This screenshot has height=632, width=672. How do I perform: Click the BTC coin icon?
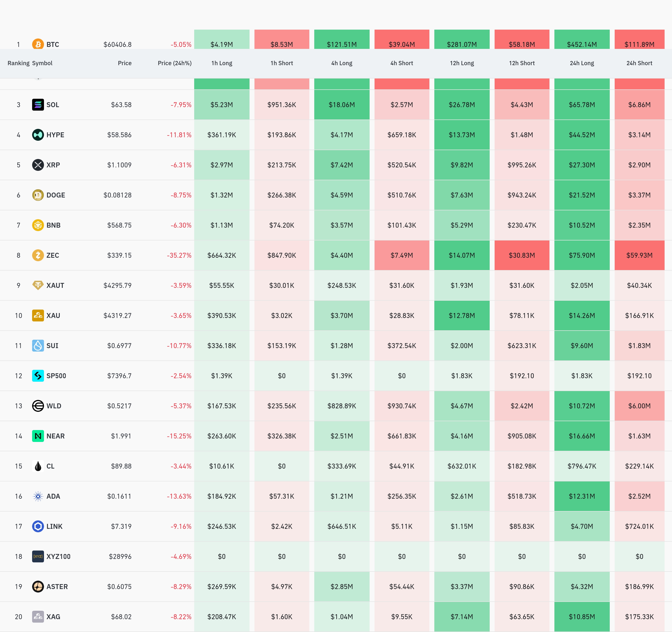pyautogui.click(x=38, y=44)
